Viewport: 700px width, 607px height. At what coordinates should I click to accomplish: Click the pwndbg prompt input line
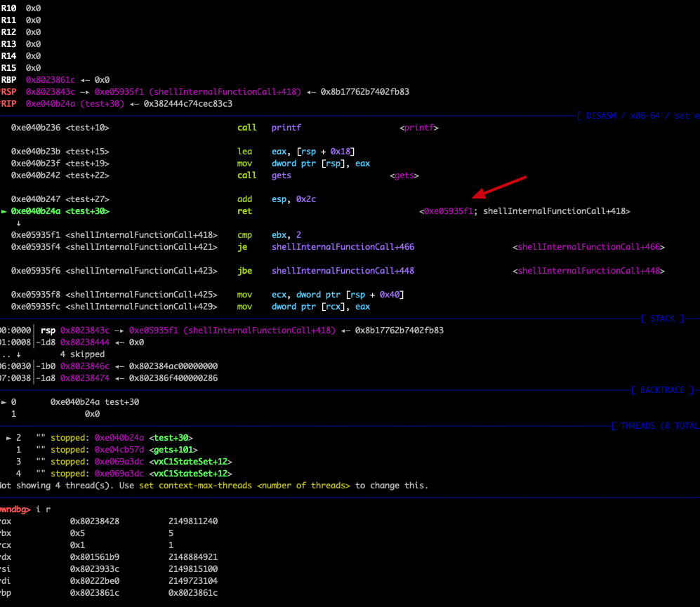click(x=27, y=509)
